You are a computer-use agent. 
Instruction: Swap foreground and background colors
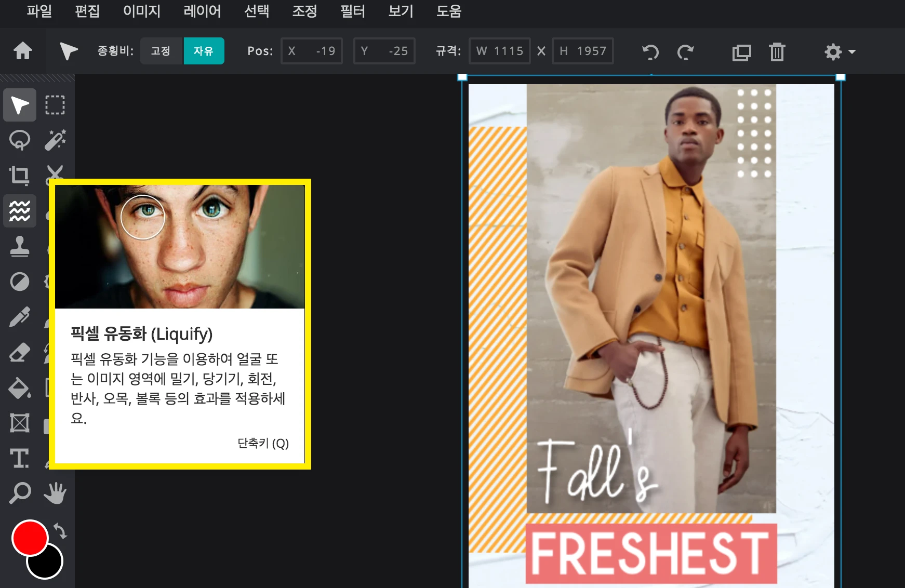tap(60, 531)
